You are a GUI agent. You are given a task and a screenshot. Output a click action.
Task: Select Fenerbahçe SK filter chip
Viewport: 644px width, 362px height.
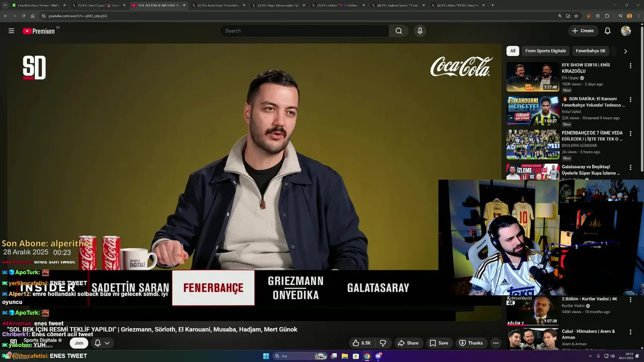(x=591, y=51)
